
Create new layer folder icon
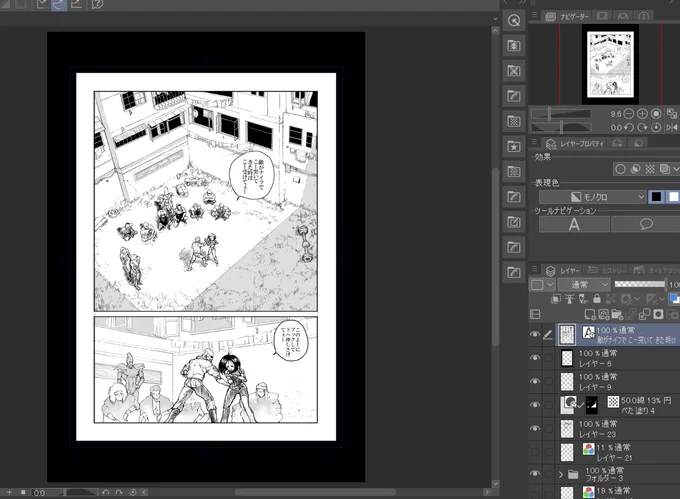click(617, 314)
